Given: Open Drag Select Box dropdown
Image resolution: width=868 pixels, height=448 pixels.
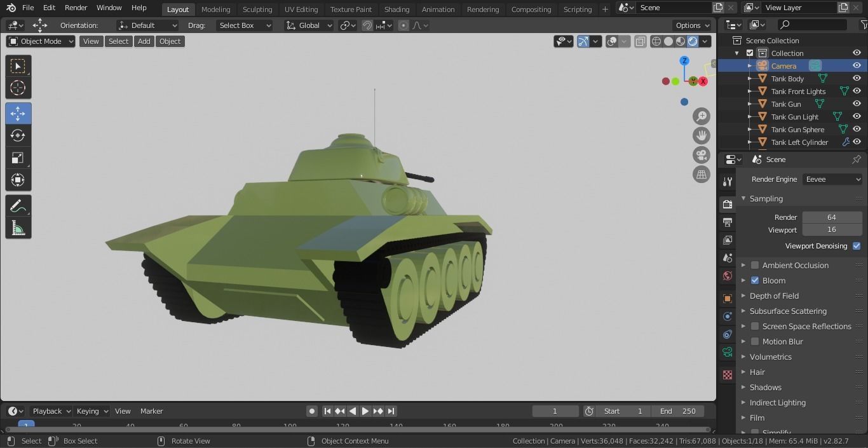Looking at the screenshot, I should tap(244, 25).
